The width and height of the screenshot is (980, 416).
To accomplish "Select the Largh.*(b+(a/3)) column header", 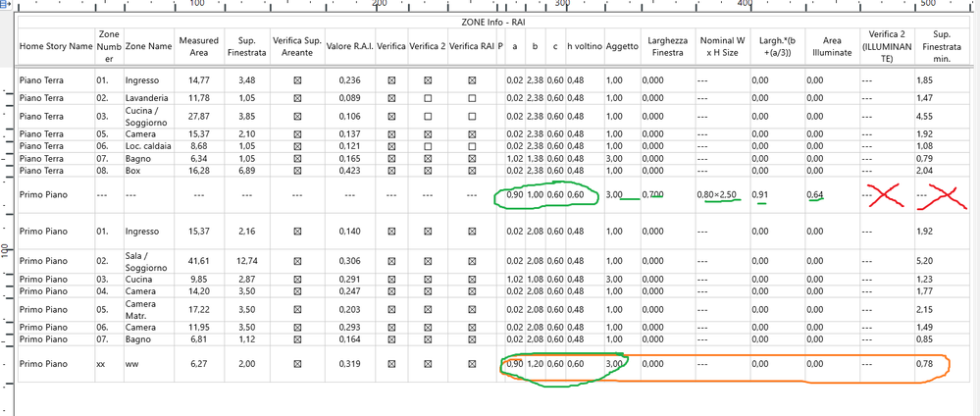I will coord(778,46).
